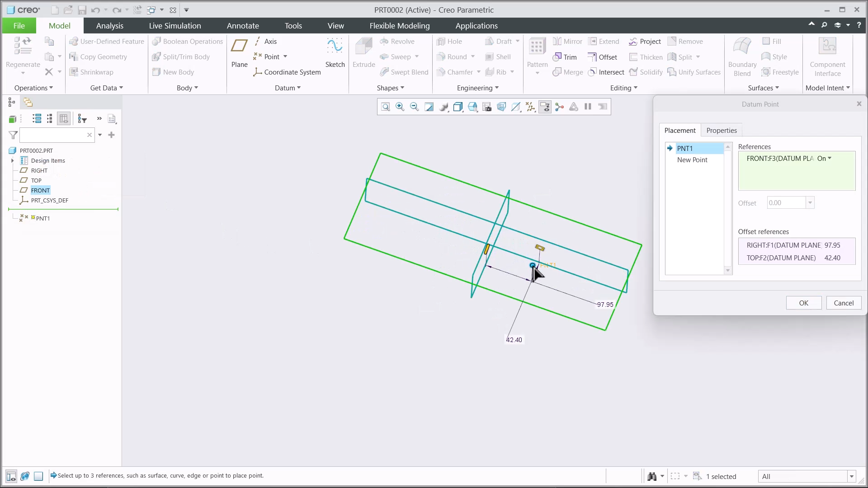The height and width of the screenshot is (488, 868).
Task: Open the Point tool dropdown arrow
Action: point(285,57)
